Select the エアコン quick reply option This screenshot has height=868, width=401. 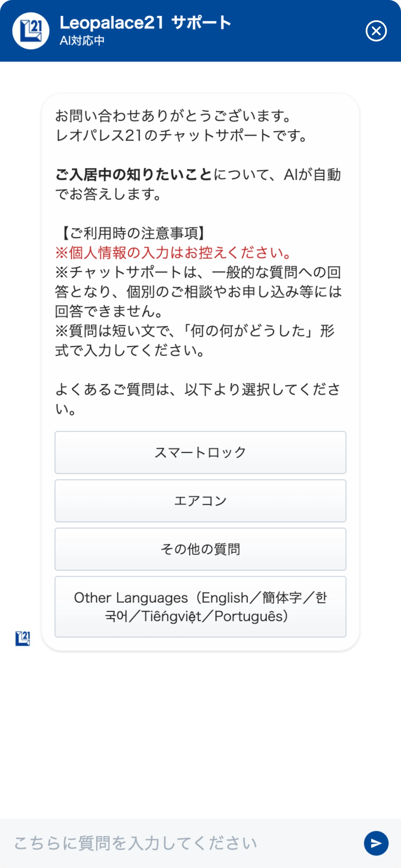pos(200,501)
